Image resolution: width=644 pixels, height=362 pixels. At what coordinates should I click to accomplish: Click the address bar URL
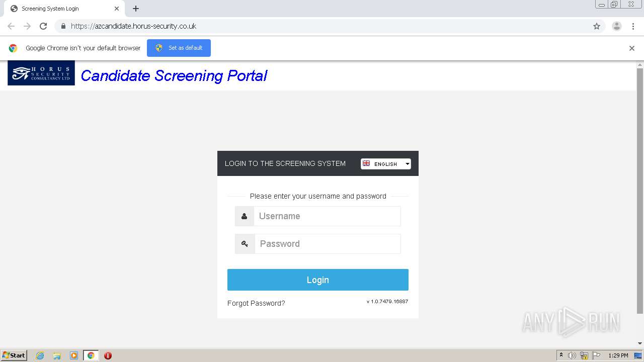(133, 26)
